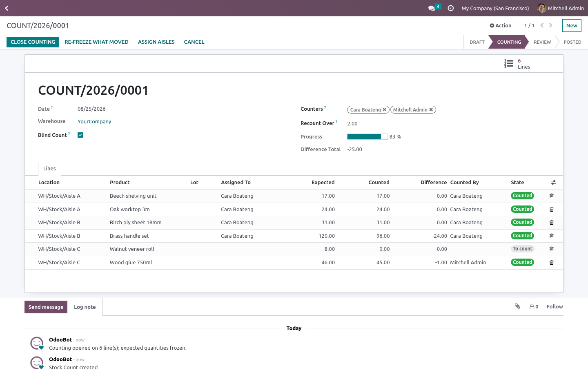Go to next record arrow
This screenshot has width=588, height=384.
(x=551, y=25)
